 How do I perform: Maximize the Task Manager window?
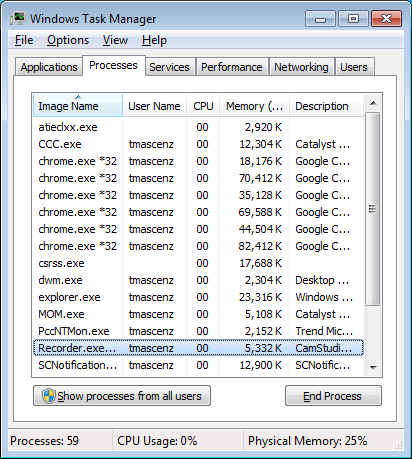(x=353, y=19)
